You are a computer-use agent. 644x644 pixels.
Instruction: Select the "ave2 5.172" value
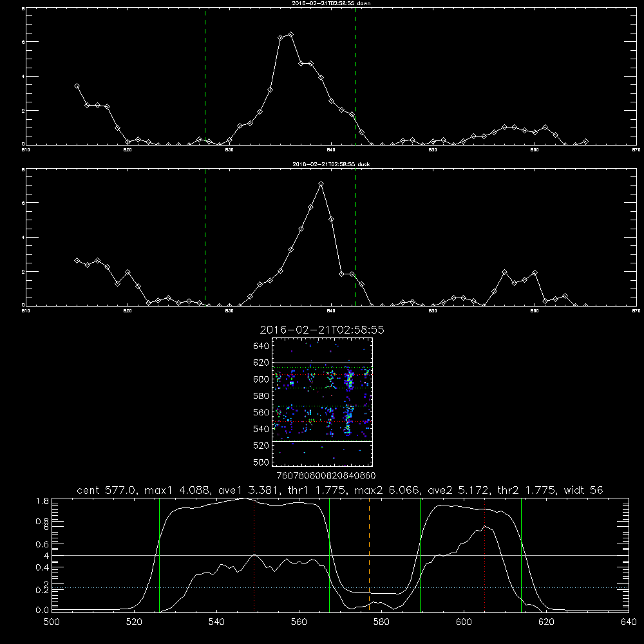click(x=459, y=490)
